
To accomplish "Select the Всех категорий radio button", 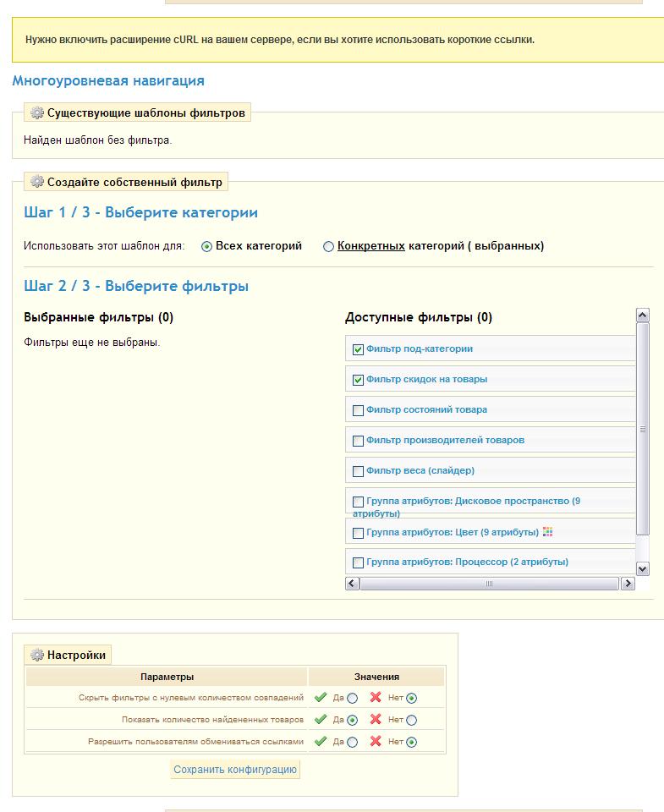I will (x=206, y=246).
